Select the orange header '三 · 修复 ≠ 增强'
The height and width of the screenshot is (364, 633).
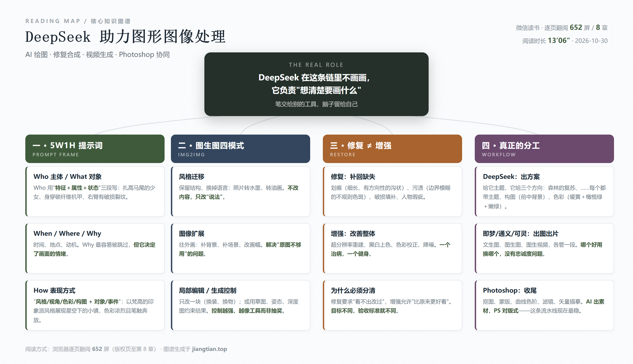392,149
